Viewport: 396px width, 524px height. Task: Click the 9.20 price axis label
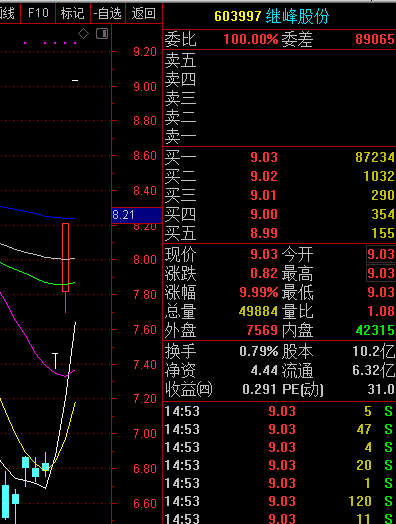145,52
